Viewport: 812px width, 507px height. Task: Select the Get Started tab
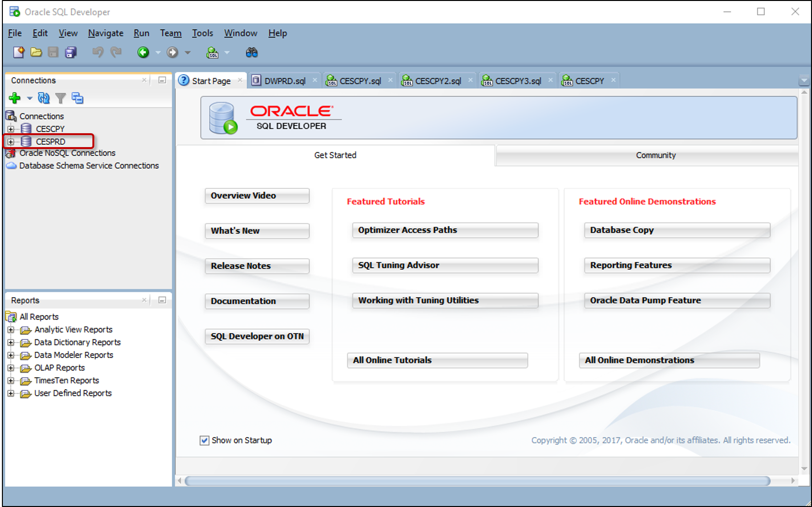pos(335,155)
